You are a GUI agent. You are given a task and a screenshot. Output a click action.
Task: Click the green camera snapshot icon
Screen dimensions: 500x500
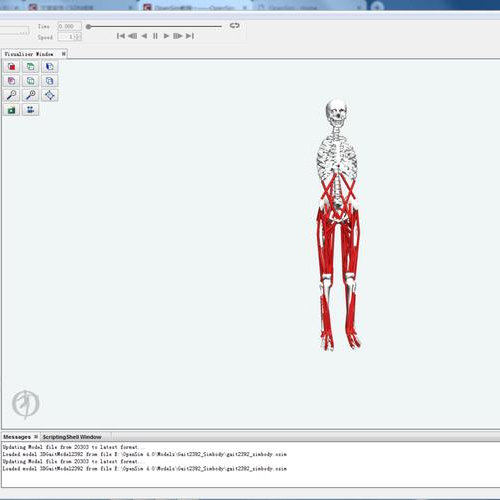[x=11, y=110]
